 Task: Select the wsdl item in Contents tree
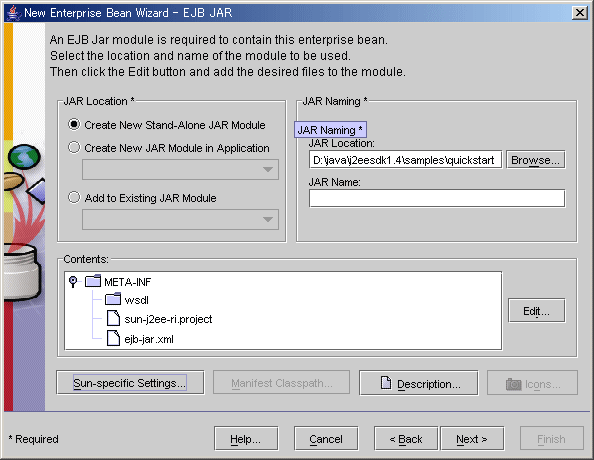point(136,300)
